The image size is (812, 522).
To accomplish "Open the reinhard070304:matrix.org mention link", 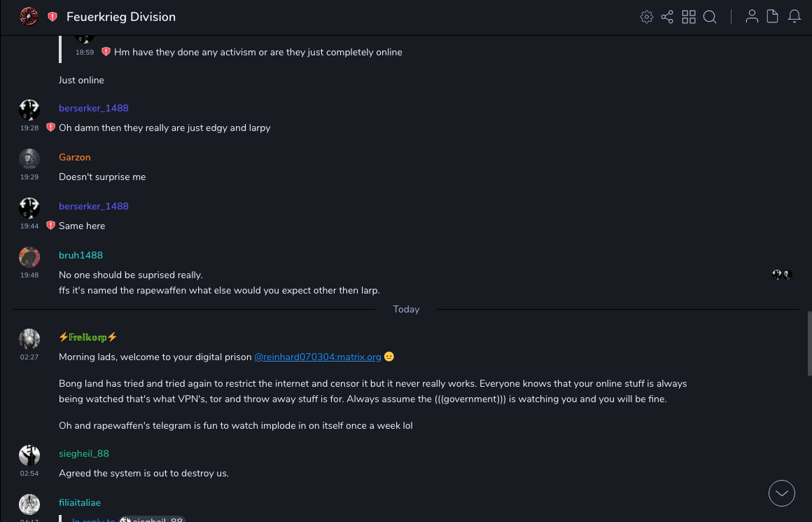I will coord(317,357).
